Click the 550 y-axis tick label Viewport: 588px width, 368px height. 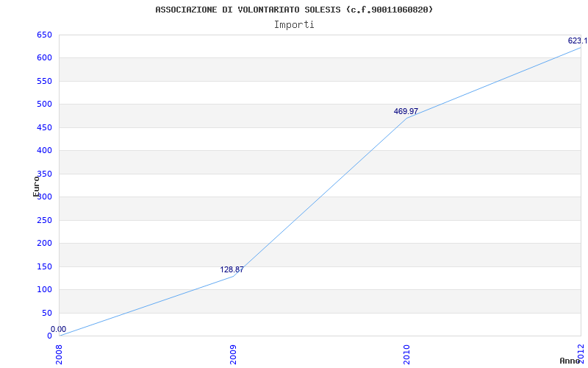[x=44, y=81]
